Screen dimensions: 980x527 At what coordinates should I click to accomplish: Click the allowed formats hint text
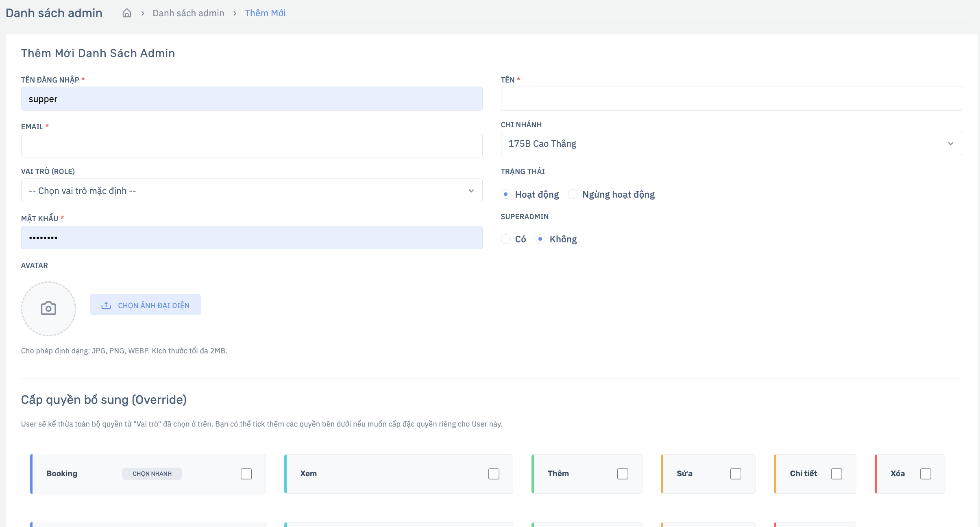tap(124, 351)
